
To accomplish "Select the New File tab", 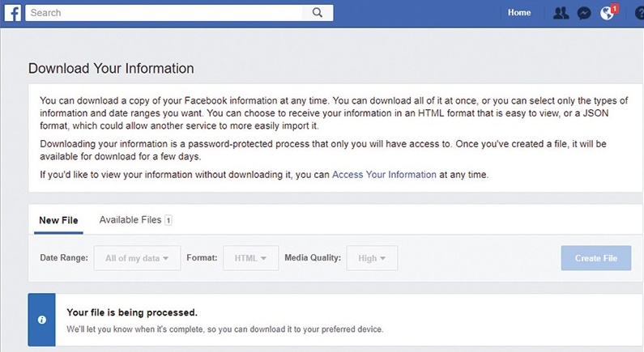I will click(x=58, y=220).
